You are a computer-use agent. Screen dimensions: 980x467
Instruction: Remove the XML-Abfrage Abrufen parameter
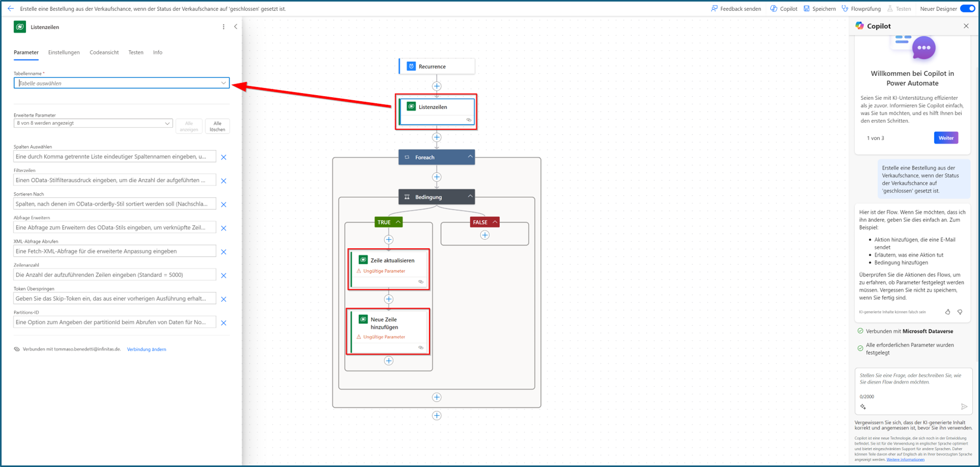click(x=224, y=252)
